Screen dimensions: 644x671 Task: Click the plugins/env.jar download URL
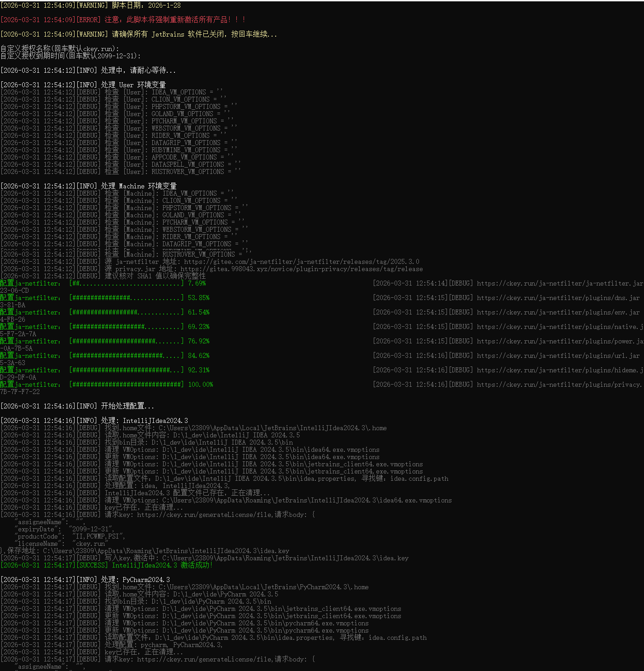click(x=558, y=312)
